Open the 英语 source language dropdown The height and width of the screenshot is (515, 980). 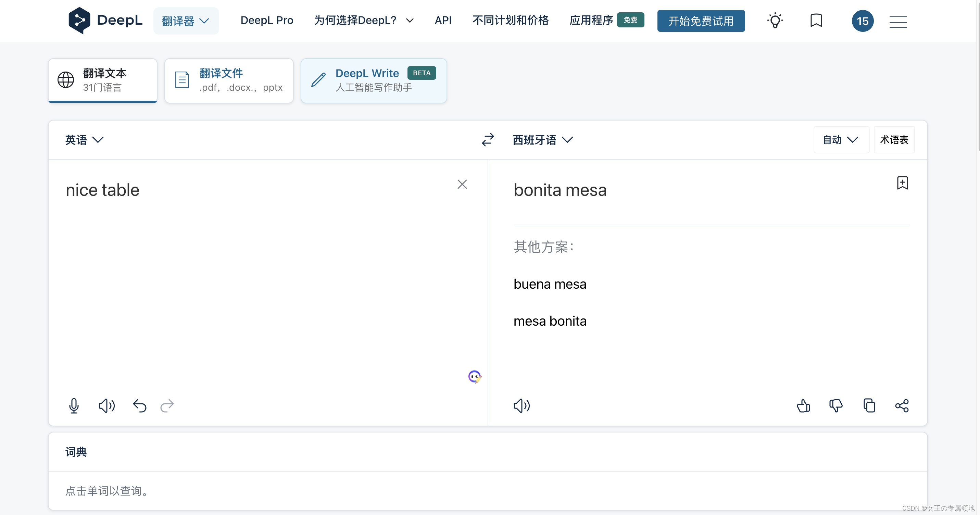click(x=84, y=140)
